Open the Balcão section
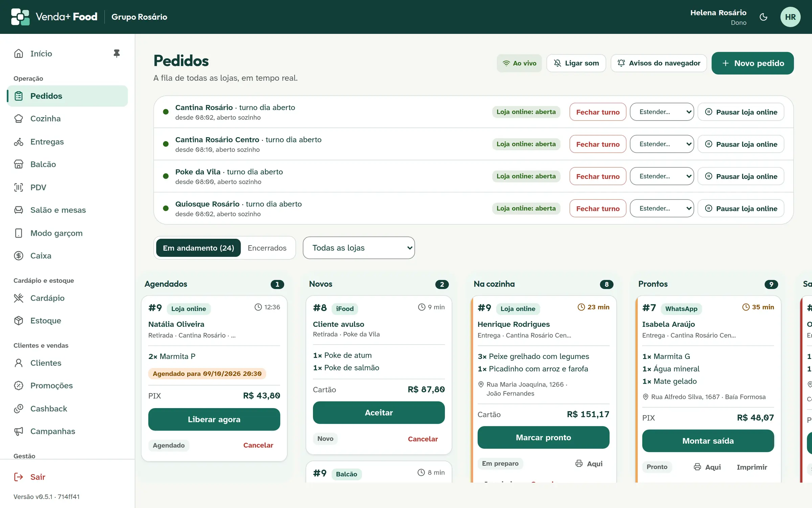 click(x=67, y=164)
